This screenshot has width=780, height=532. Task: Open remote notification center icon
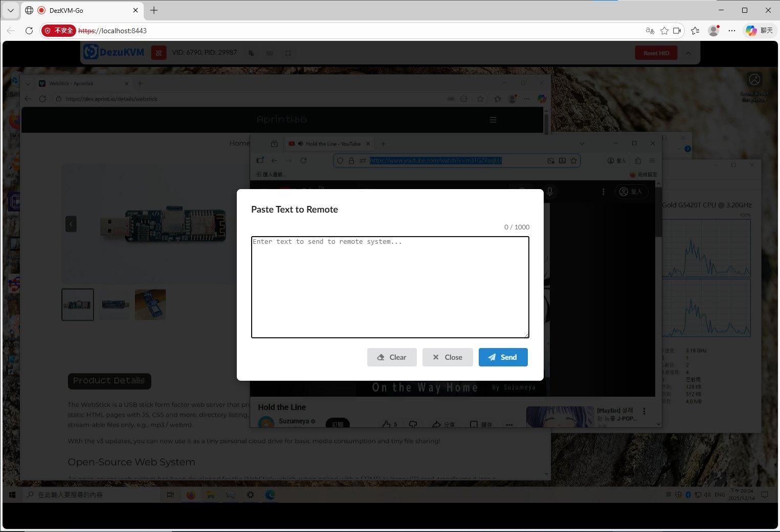pos(765,495)
